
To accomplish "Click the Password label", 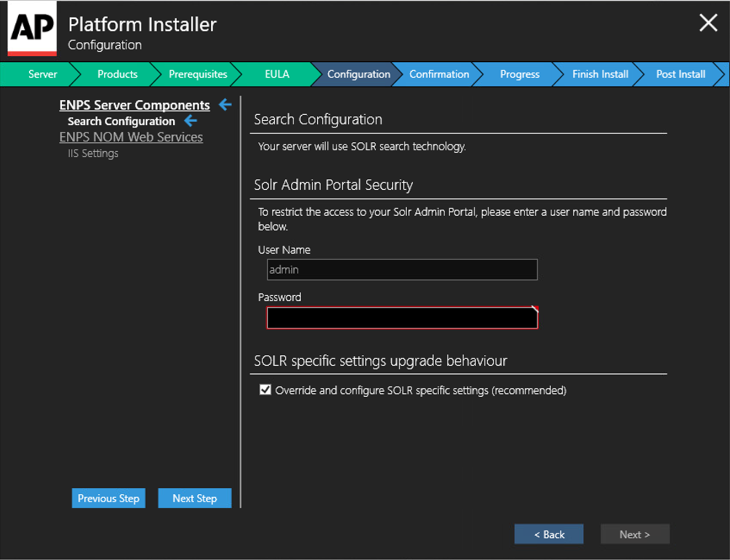I will [x=280, y=297].
